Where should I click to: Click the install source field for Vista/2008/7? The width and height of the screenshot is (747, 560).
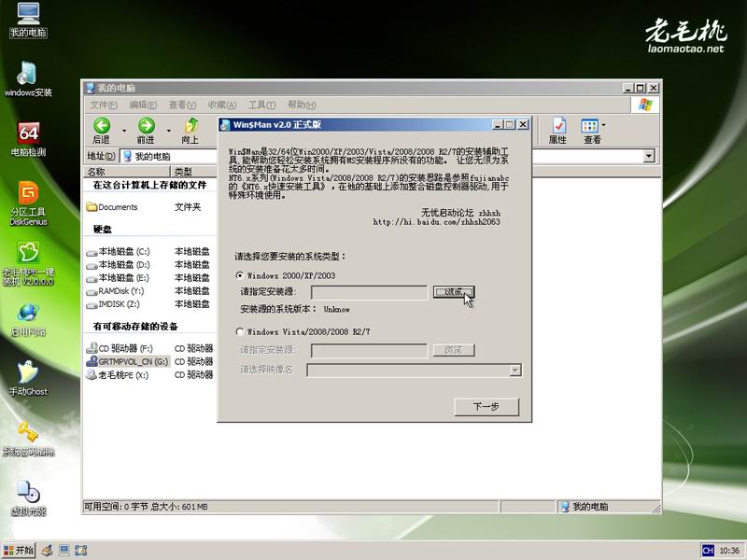click(x=369, y=351)
